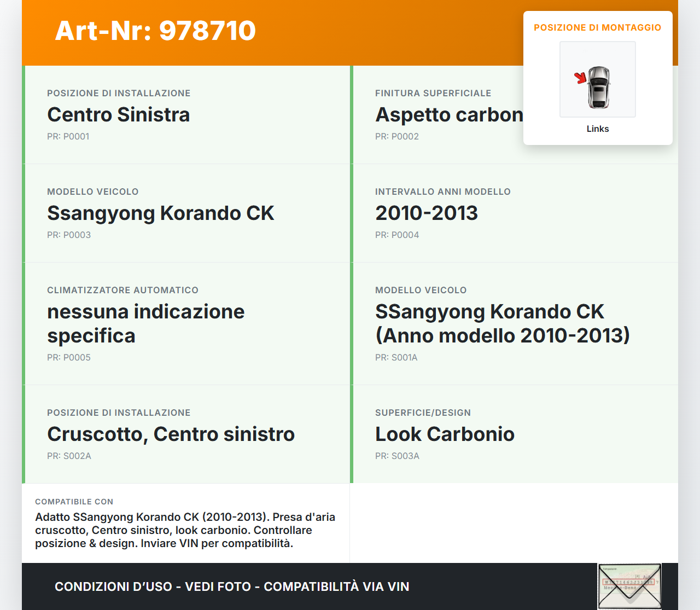Select the Centro Sinistra value
Image resolution: width=700 pixels, height=610 pixels.
[118, 114]
